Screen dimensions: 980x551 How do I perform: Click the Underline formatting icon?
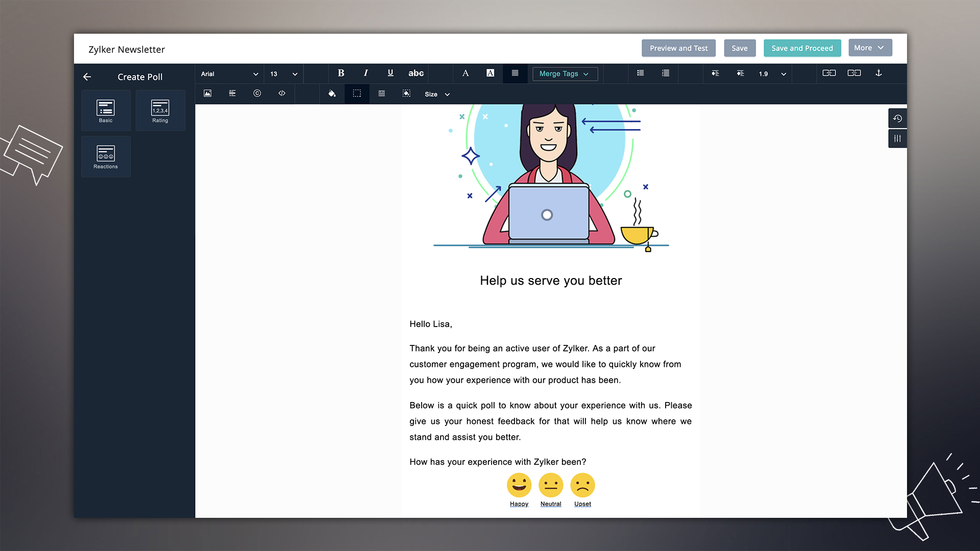(x=391, y=73)
